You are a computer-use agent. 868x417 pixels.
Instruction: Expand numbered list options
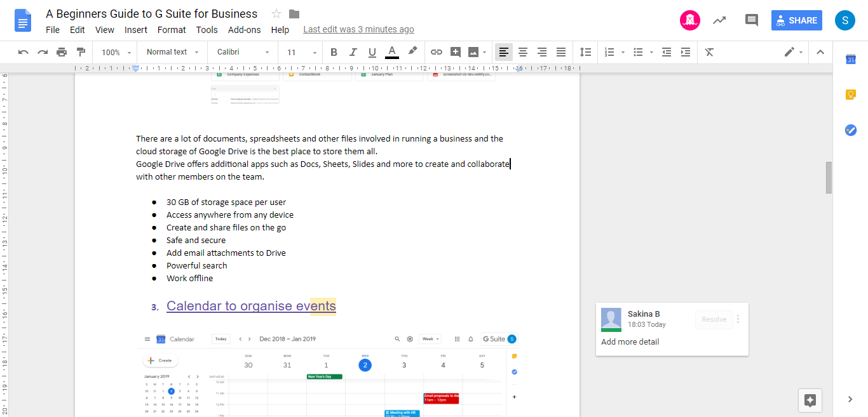click(623, 52)
